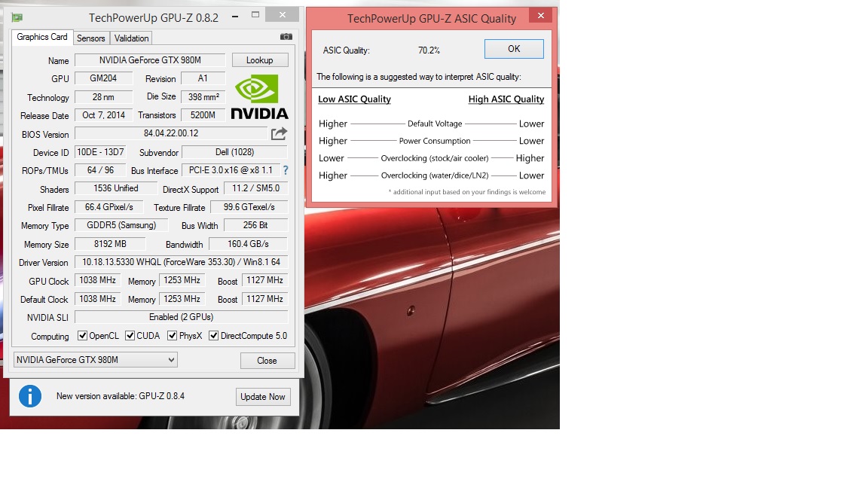Click the Pixel Fillrate field 66.4 GPixel/s
This screenshot has width=868, height=488.
tap(108, 207)
